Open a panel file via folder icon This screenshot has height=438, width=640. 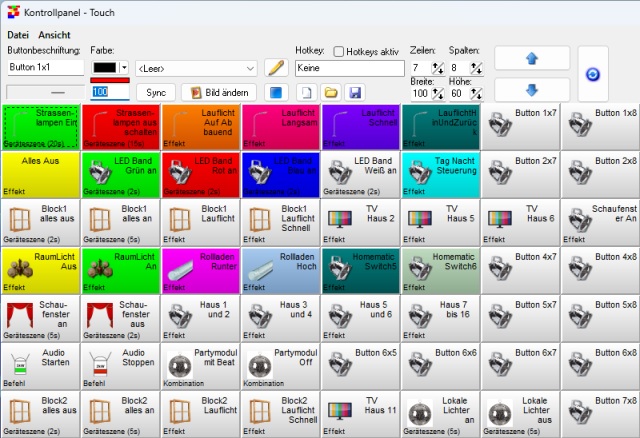331,92
